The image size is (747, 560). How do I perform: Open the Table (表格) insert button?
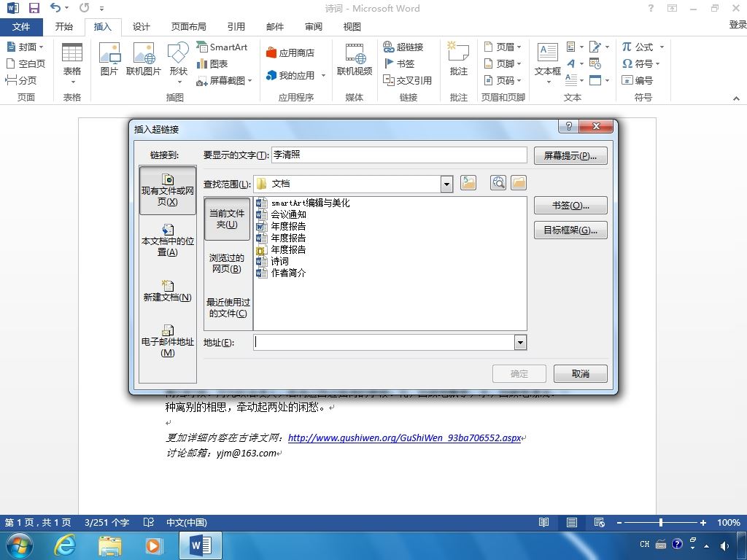pyautogui.click(x=72, y=64)
